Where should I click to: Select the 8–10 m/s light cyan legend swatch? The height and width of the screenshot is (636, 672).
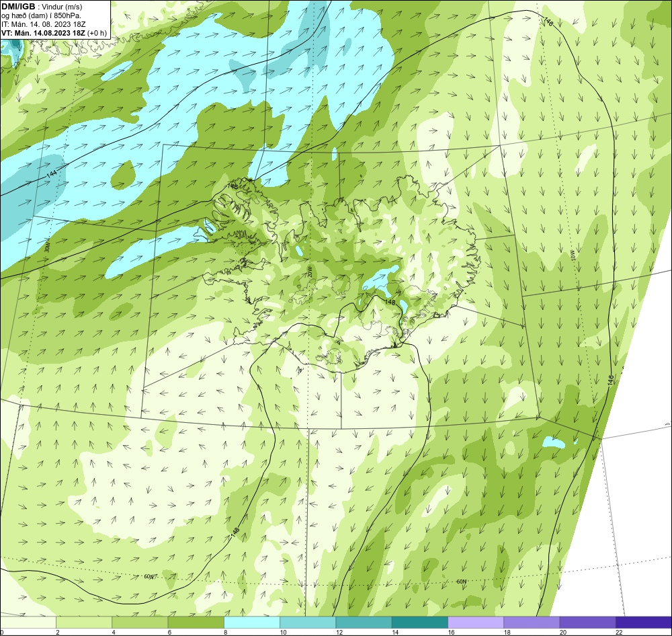coord(252,623)
